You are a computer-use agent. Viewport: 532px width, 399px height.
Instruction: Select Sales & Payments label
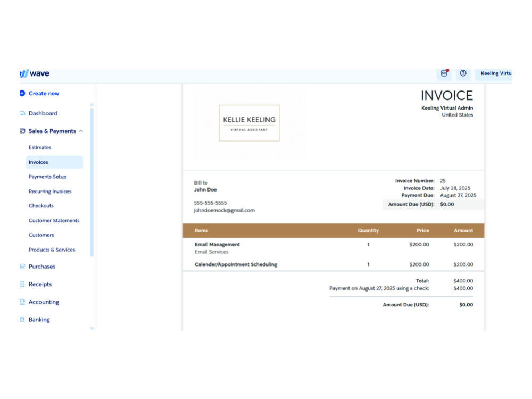pos(52,131)
